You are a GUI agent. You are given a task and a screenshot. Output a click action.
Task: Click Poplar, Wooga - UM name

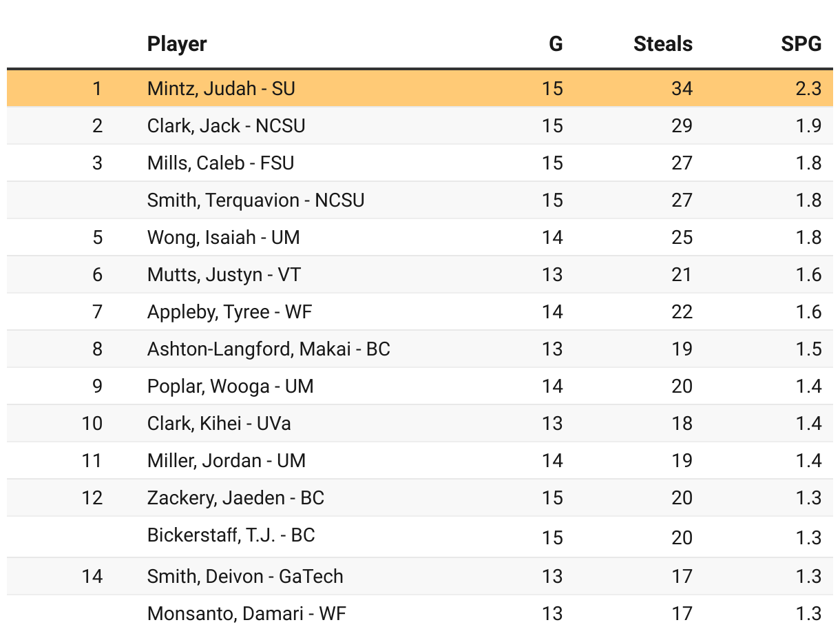(x=230, y=386)
